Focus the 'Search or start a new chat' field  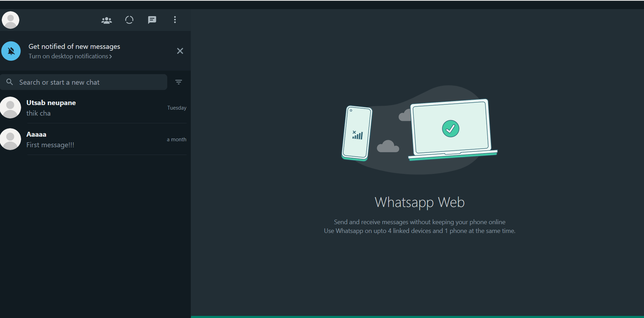(88, 82)
